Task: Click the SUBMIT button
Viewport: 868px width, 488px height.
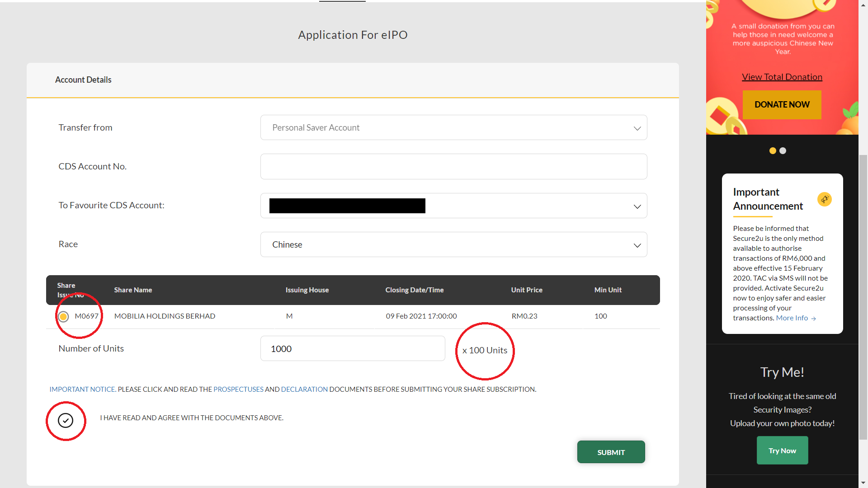Action: [x=611, y=452]
